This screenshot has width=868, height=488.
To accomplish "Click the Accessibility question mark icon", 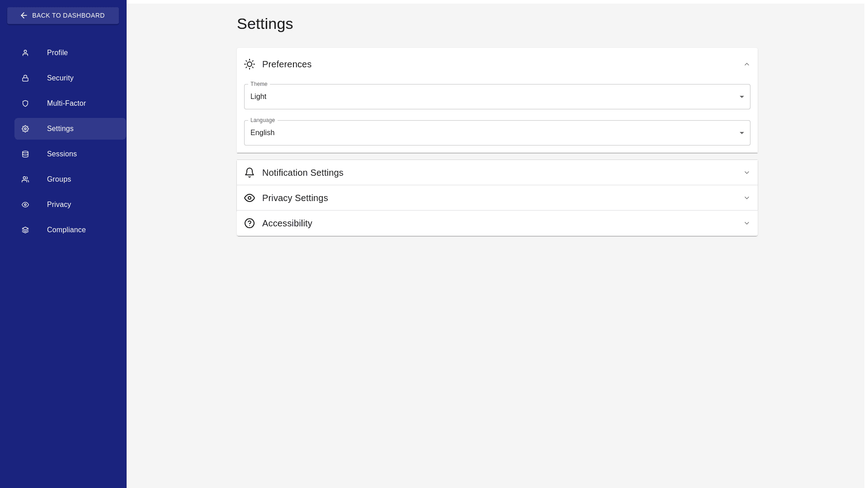I will pos(250,223).
